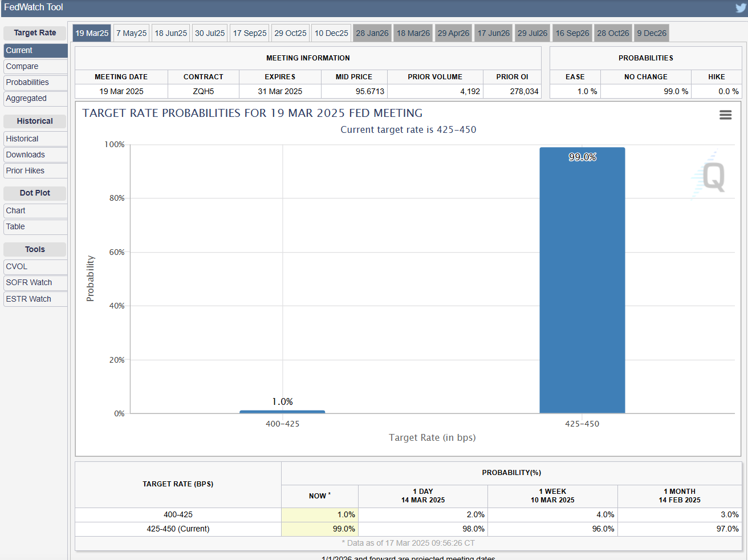Viewport: 748px width, 560px height.
Task: Click the NOW 99.0% highlighted cell
Action: point(320,529)
